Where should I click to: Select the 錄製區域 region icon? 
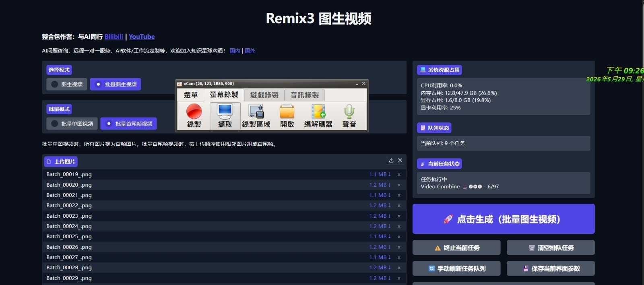[x=256, y=116]
